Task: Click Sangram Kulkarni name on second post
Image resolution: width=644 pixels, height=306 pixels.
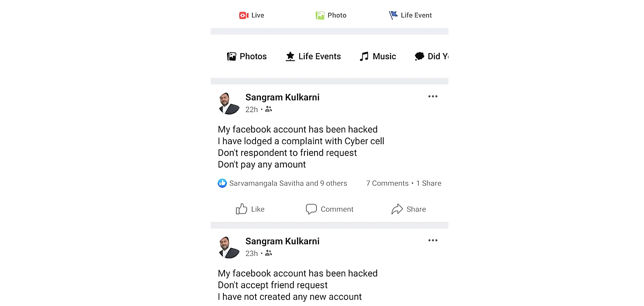Action: [x=282, y=241]
